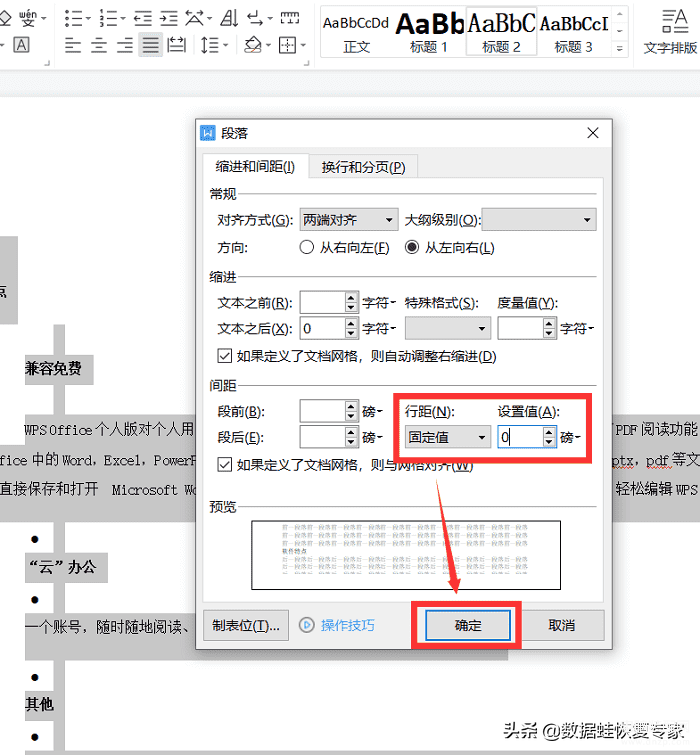Apply the 标题 1 heading style
The image size is (700, 755).
point(428,30)
